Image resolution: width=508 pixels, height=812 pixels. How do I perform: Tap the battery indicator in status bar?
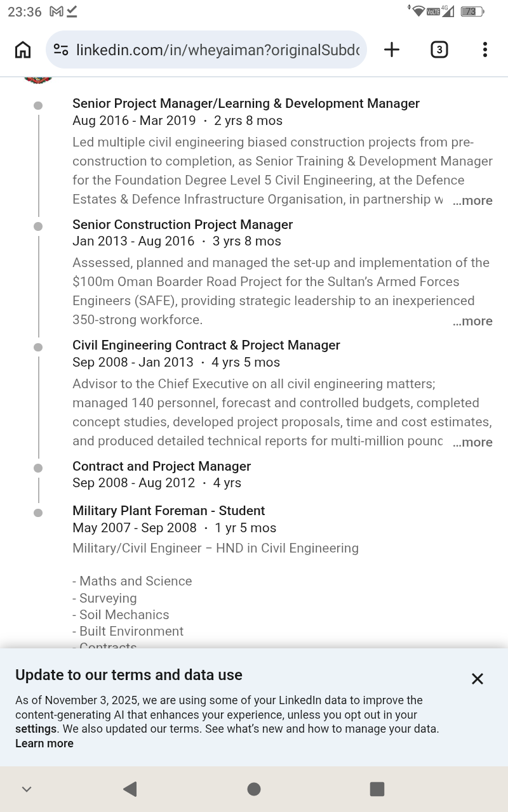coord(472,11)
